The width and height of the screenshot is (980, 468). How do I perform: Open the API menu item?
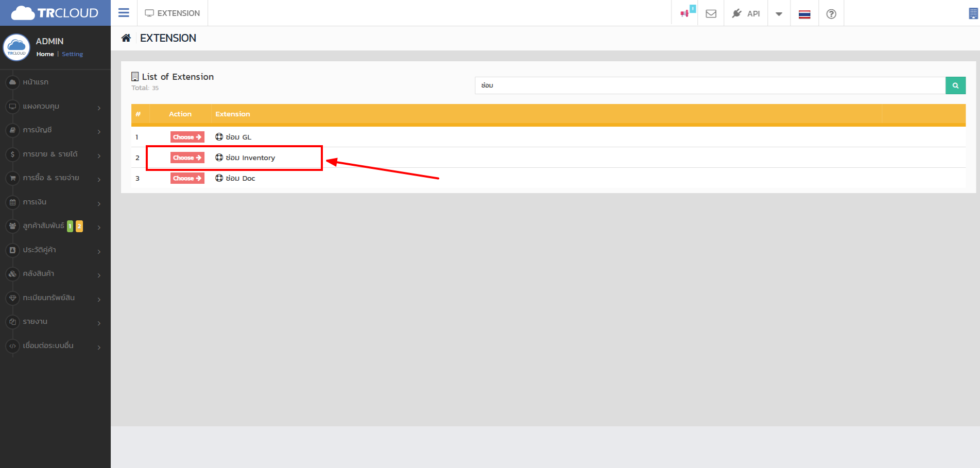pos(746,13)
